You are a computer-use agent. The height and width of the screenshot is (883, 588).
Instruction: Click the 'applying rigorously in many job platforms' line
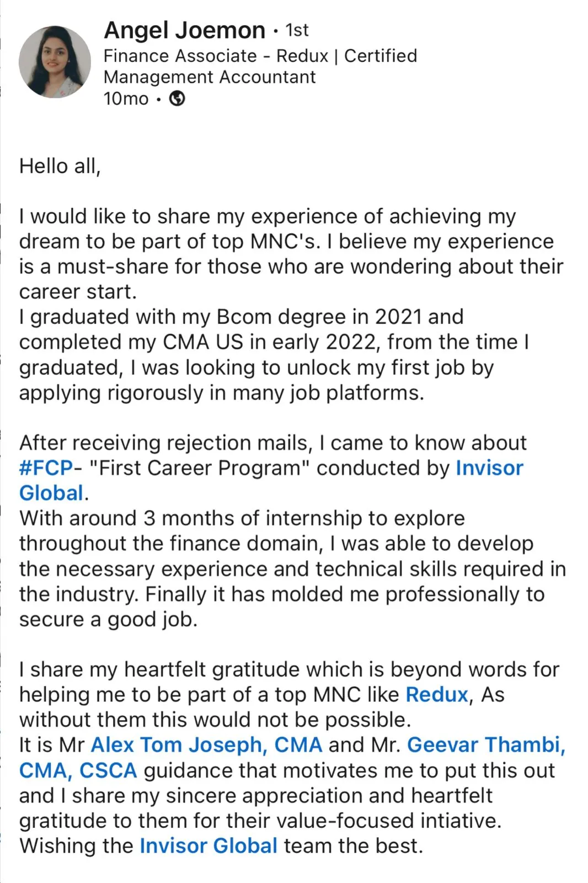tap(222, 393)
